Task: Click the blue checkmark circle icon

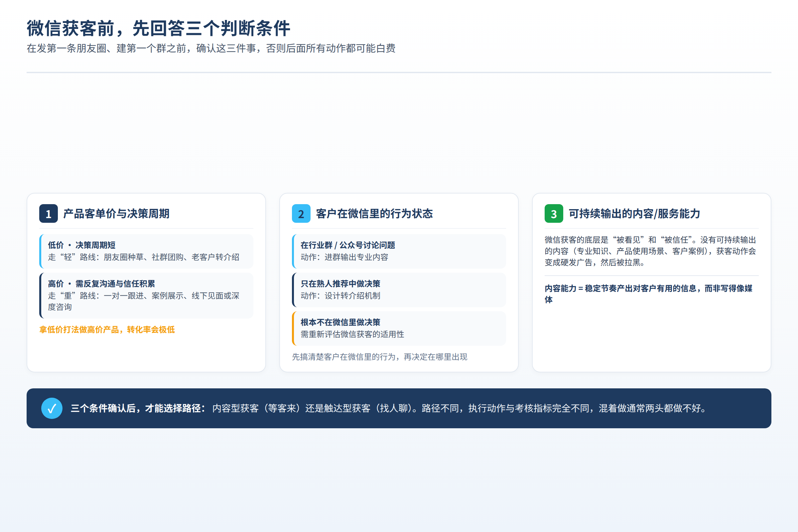Action: coord(52,408)
